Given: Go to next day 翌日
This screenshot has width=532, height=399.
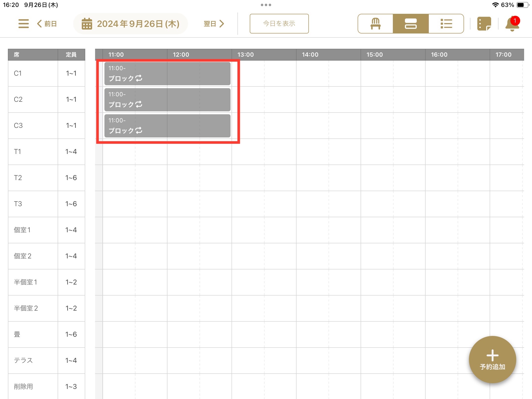Looking at the screenshot, I should (x=214, y=24).
